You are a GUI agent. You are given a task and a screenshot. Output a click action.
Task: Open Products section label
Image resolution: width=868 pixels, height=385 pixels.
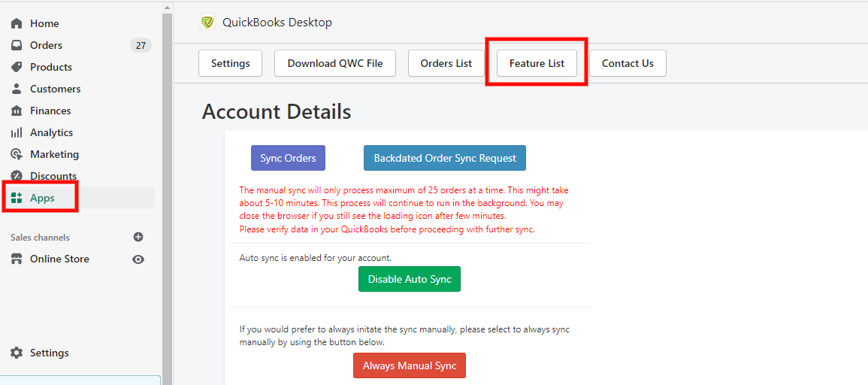pos(51,67)
